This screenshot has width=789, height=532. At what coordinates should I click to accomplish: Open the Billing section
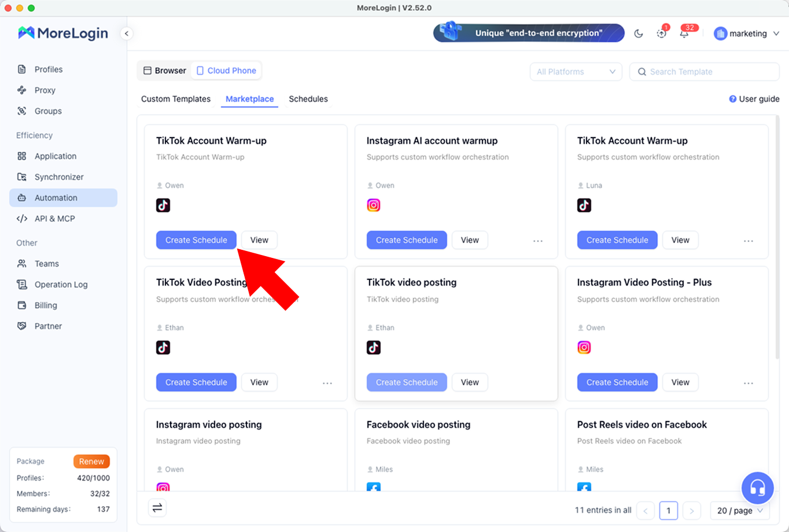[x=63, y=305]
